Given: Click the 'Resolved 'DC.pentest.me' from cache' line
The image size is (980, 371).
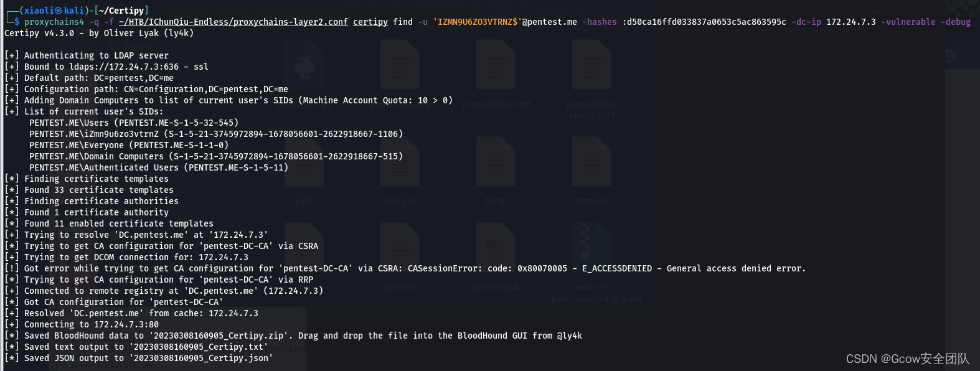Looking at the screenshot, I should point(131,313).
